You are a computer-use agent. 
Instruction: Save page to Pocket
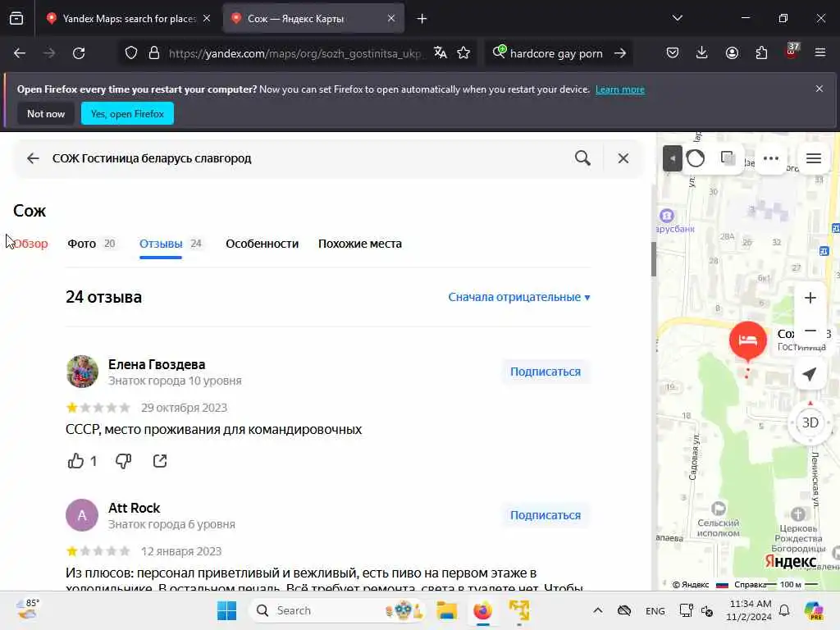click(x=673, y=52)
